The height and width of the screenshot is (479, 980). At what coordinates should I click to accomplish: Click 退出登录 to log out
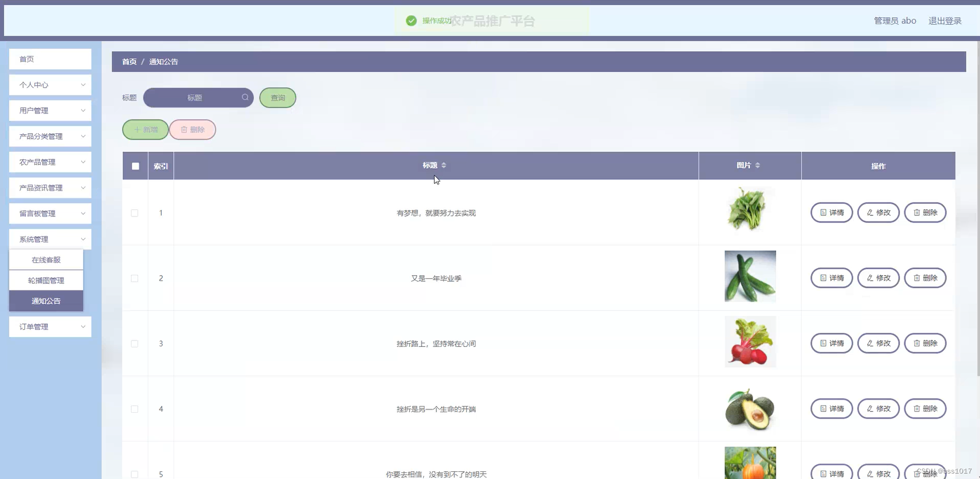pyautogui.click(x=945, y=21)
